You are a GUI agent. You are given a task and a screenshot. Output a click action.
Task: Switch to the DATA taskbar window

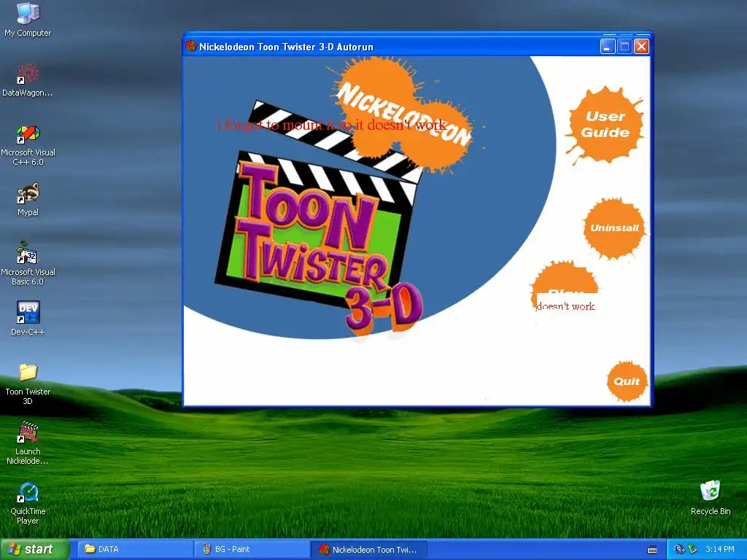(135, 549)
